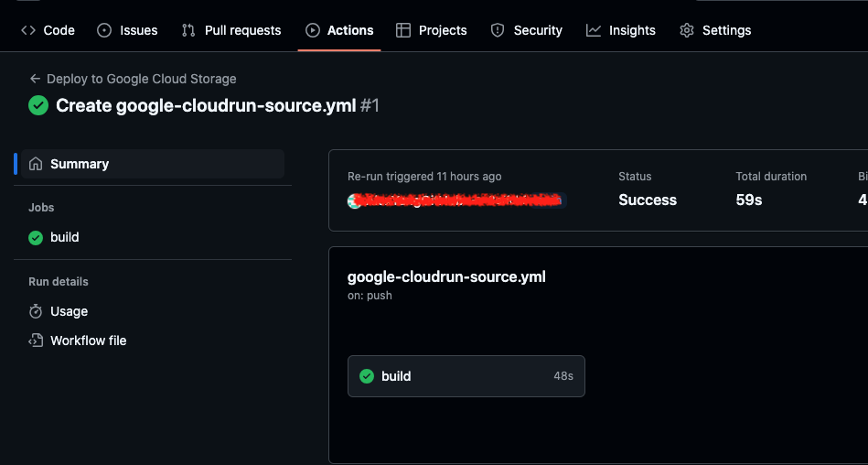Click the google-cloudrun-source.yml heading
Image resolution: width=868 pixels, height=465 pixels.
(x=446, y=276)
